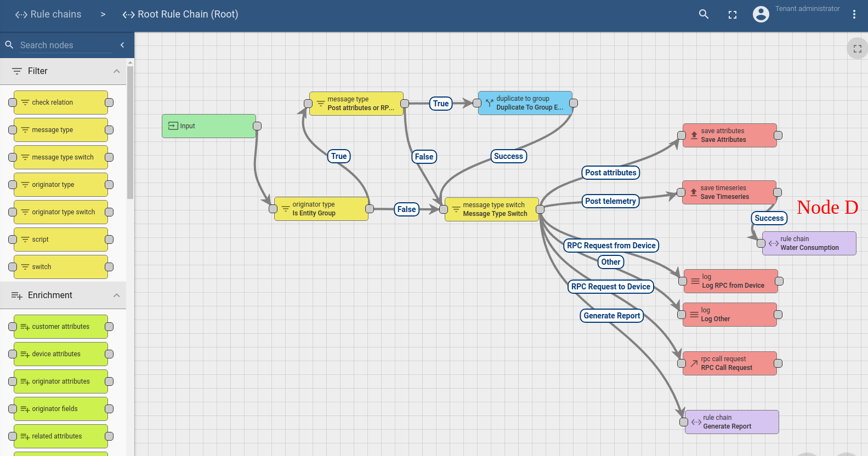The height and width of the screenshot is (456, 868).
Task: Click the Success label below Save Timeseries
Action: (x=769, y=218)
